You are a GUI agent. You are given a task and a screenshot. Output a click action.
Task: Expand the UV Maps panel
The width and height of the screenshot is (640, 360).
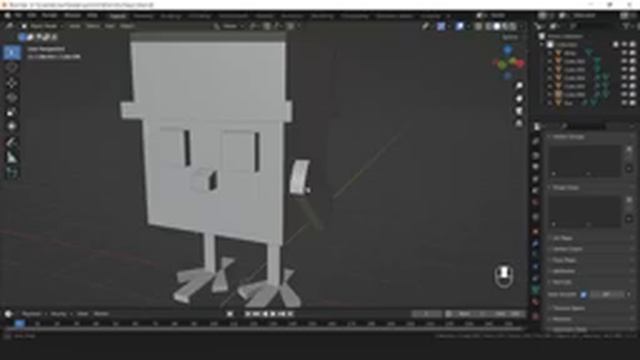pos(563,238)
